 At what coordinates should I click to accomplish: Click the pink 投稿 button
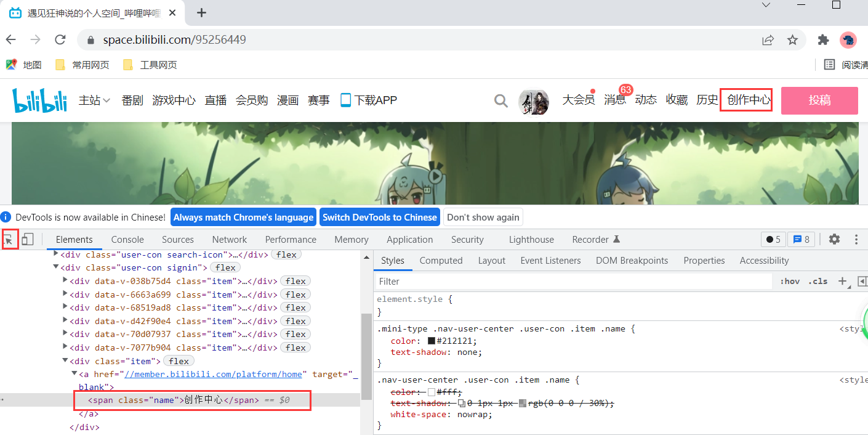[819, 100]
